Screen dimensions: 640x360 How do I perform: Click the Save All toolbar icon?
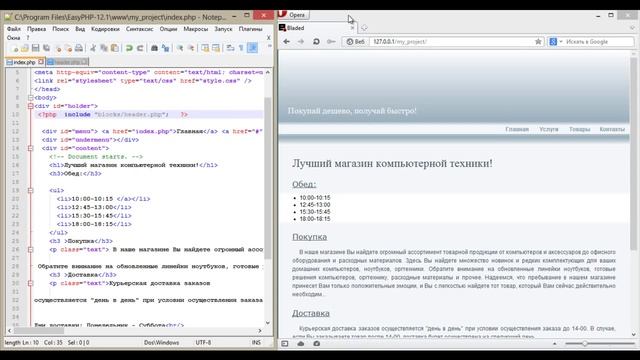(47, 48)
